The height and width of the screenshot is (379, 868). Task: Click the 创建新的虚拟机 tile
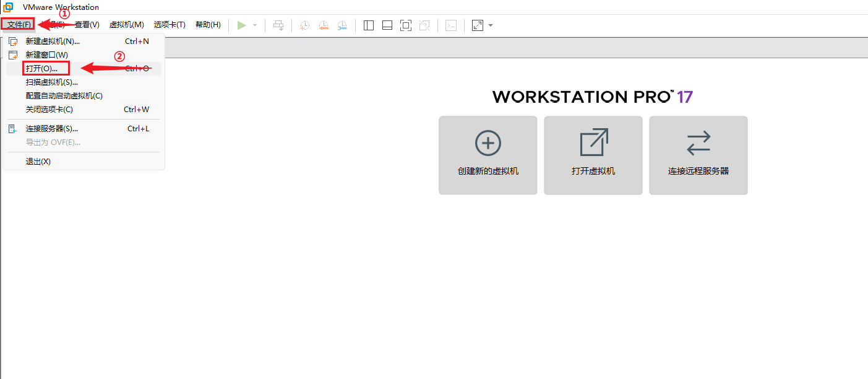click(488, 155)
